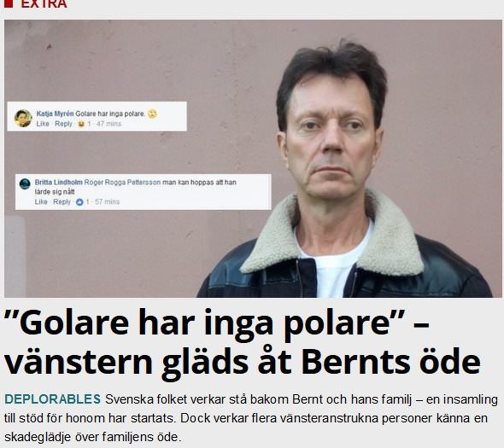Click the article intro paragraph text
Screen dimensions: 504x448
251,418
